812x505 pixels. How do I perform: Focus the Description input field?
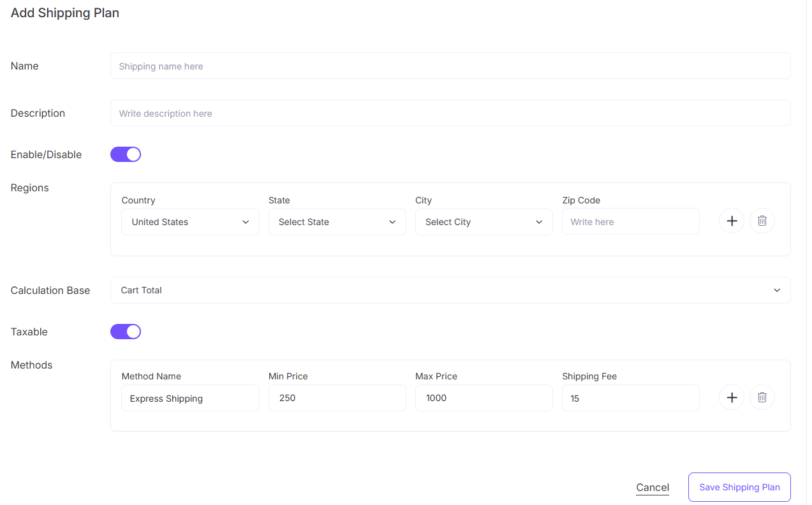point(450,113)
